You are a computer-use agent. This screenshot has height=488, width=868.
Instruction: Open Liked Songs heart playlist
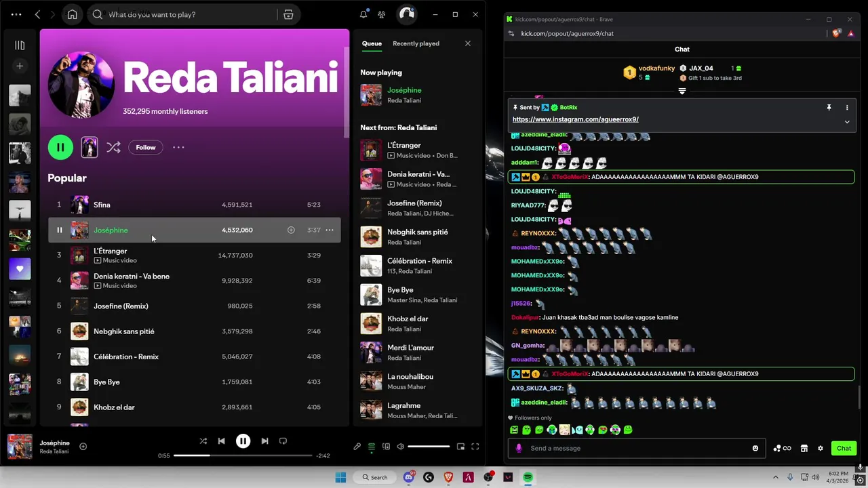(x=20, y=269)
